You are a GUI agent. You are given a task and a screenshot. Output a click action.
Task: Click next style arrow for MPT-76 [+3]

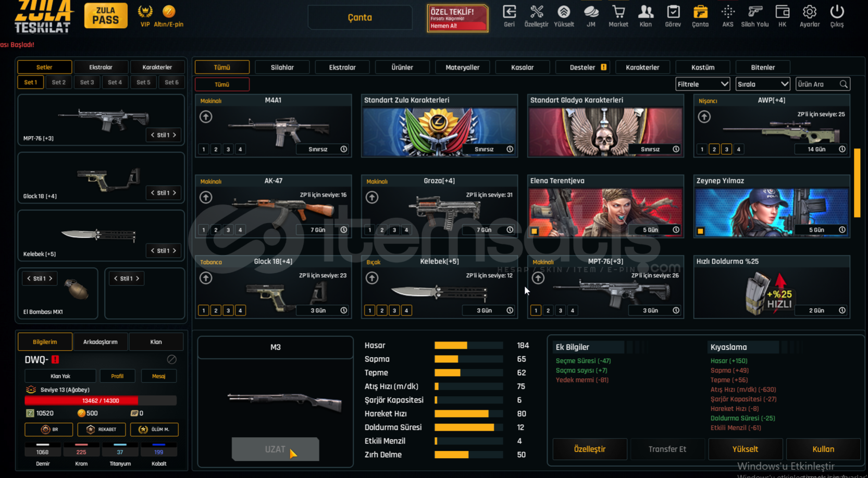175,135
